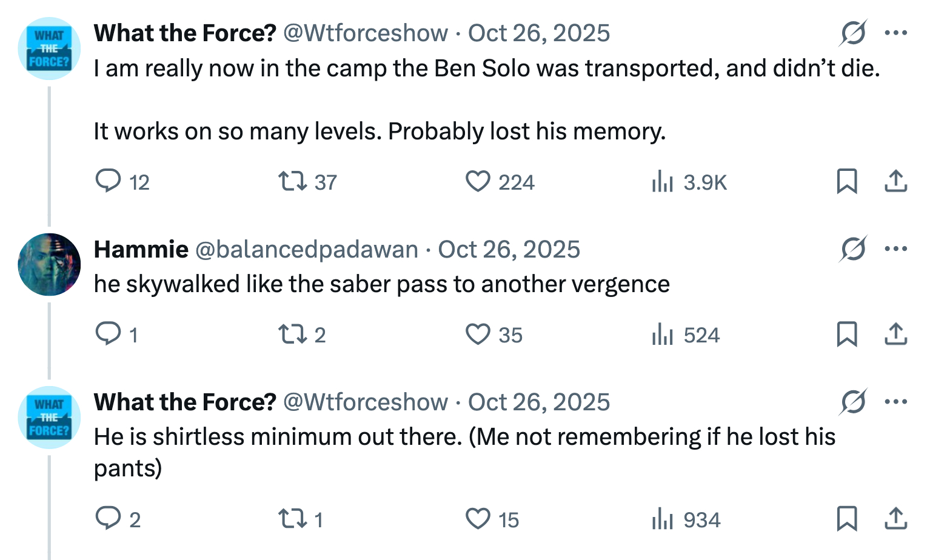Viewport: 930px width, 560px height.
Task: Like Hammie's tweet with 35 likes
Action: click(478, 334)
